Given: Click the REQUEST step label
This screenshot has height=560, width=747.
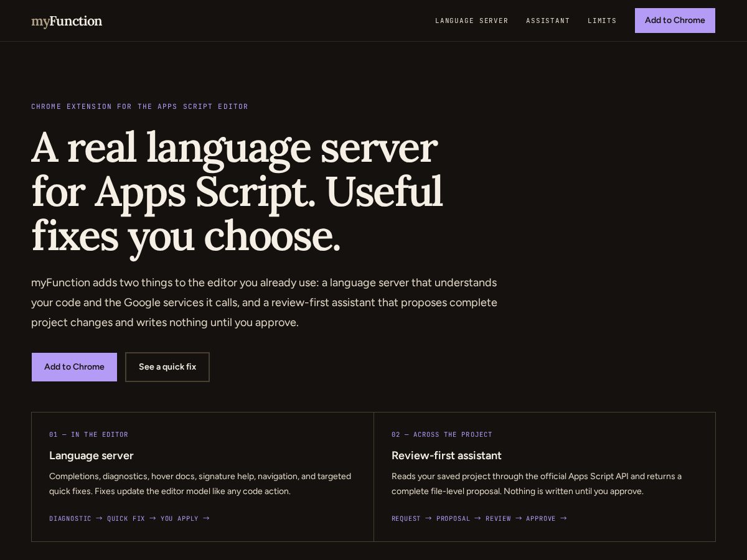Looking at the screenshot, I should [x=406, y=518].
